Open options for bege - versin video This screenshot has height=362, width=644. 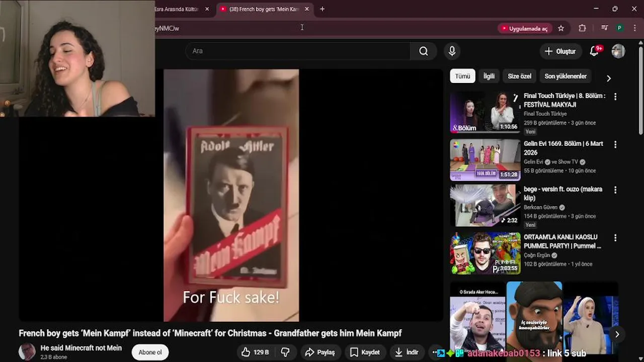[615, 190]
